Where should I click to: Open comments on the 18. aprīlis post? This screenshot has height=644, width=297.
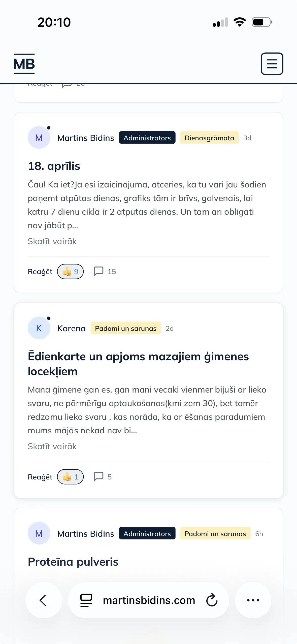click(105, 272)
